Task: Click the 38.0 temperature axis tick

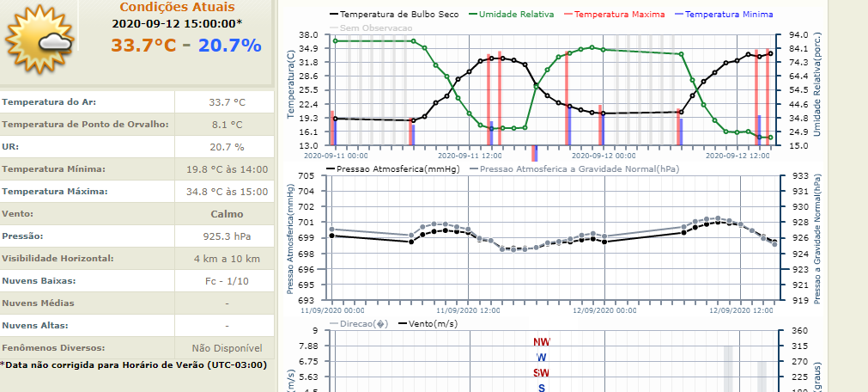Action: (307, 34)
